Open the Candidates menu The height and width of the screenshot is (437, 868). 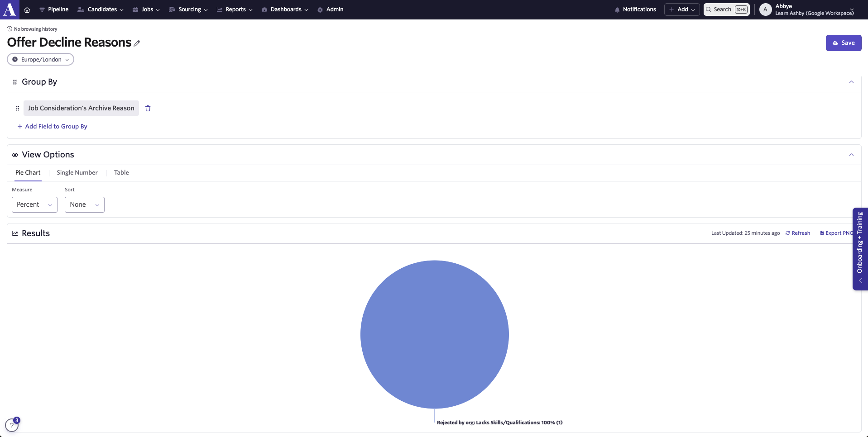click(101, 9)
